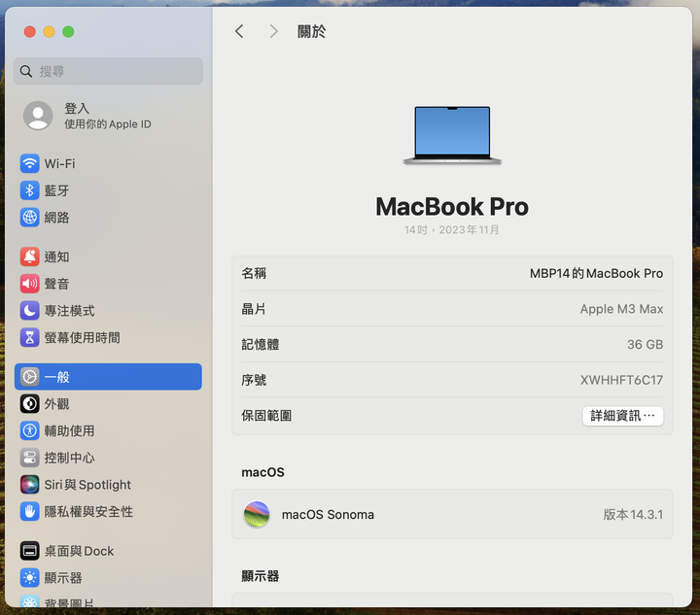Viewport: 700px width, 615px height.
Task: Click the chip value Apple M3 Max
Action: pyautogui.click(x=621, y=309)
